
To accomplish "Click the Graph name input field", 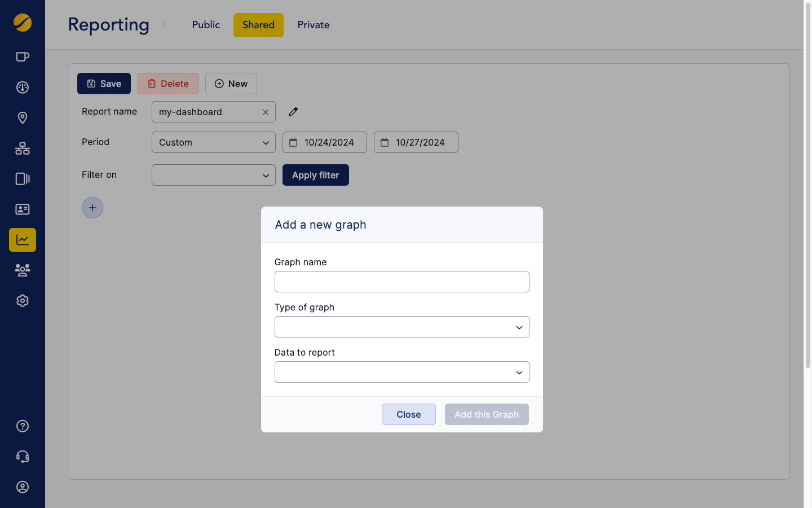I will [x=401, y=282].
